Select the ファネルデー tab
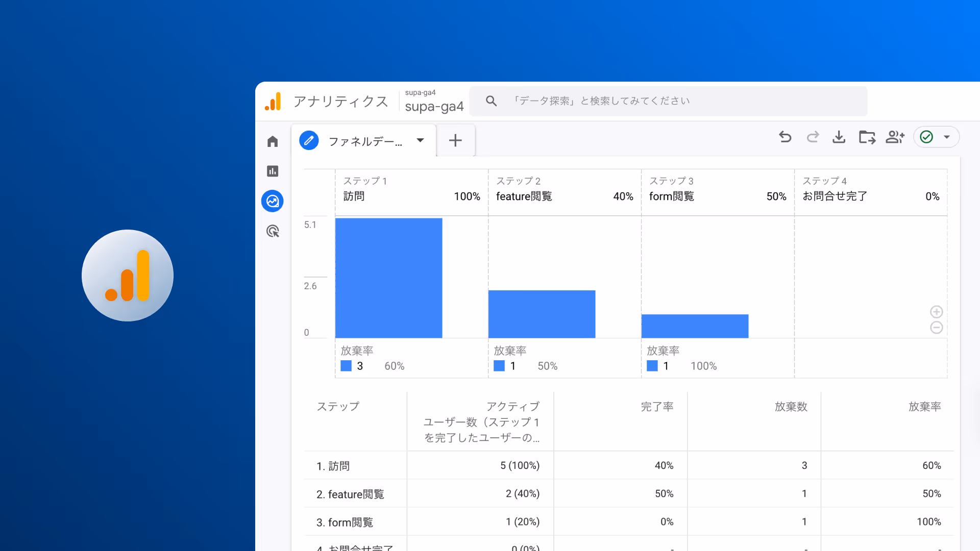980x551 pixels. (364, 141)
